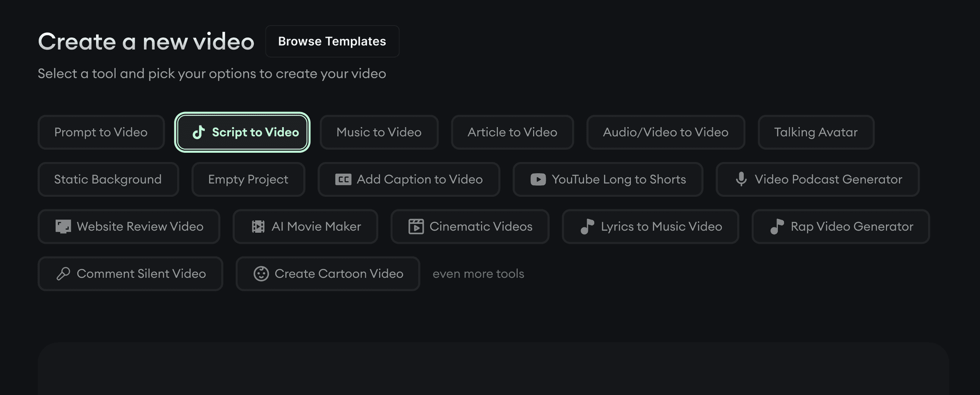The width and height of the screenshot is (980, 395).
Task: Click the Comment Silent Video label
Action: 141,274
